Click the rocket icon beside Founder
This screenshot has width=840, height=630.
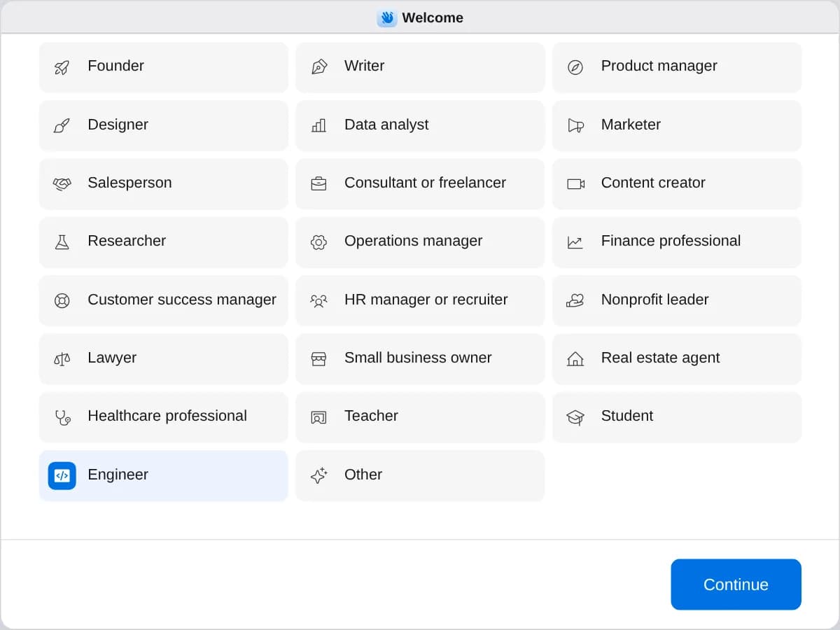tap(62, 67)
